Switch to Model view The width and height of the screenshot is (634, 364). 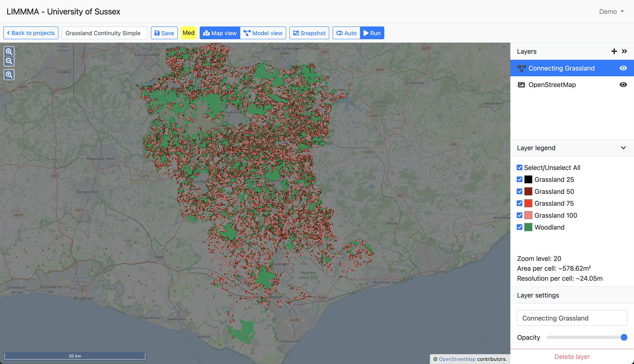pyautogui.click(x=263, y=33)
